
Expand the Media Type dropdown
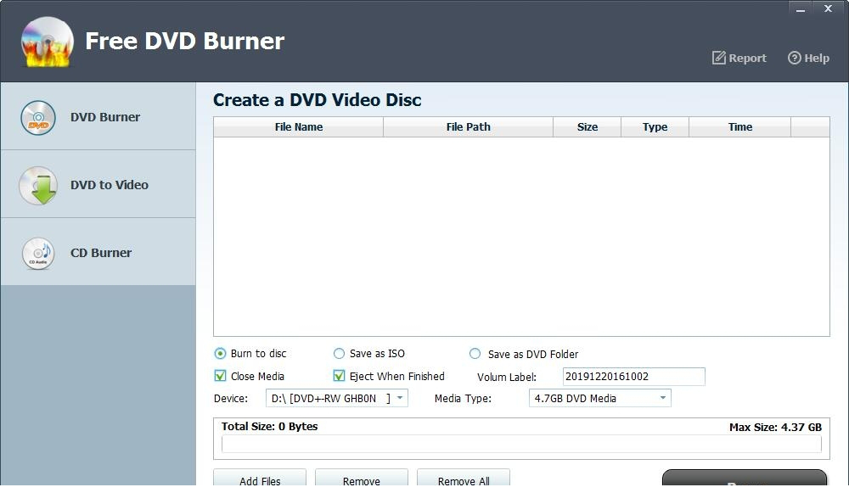[663, 397]
